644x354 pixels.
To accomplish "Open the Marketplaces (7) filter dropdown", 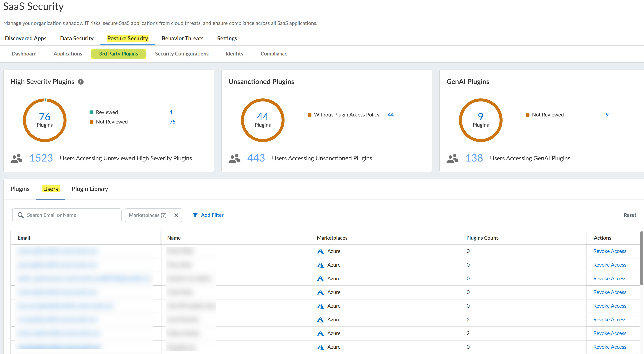I will click(x=148, y=215).
